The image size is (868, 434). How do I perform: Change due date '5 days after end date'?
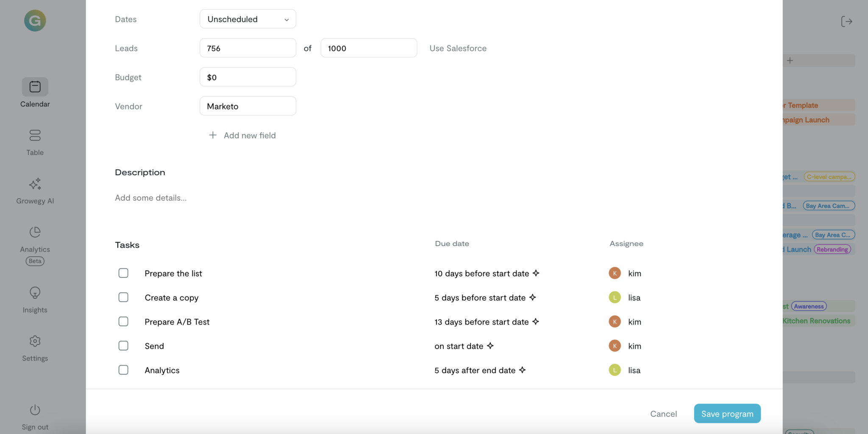475,370
